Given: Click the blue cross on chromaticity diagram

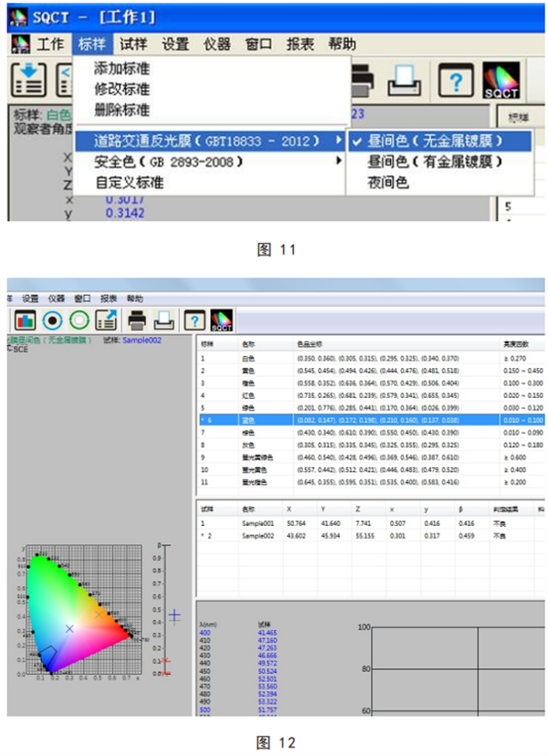Looking at the screenshot, I should [69, 629].
